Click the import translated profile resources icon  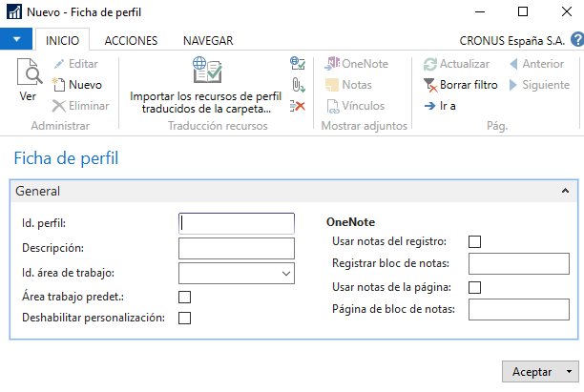(x=207, y=70)
